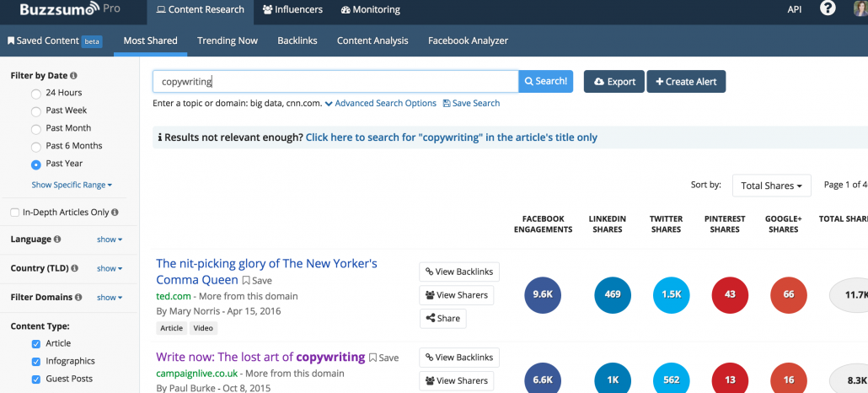Open View Backlinks for the ted.com article
Viewport: 868px width, 393px height.
pos(458,272)
